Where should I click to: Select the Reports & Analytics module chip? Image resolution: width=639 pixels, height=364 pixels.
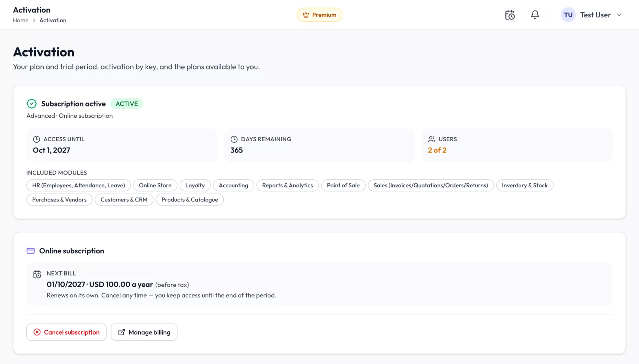(288, 185)
